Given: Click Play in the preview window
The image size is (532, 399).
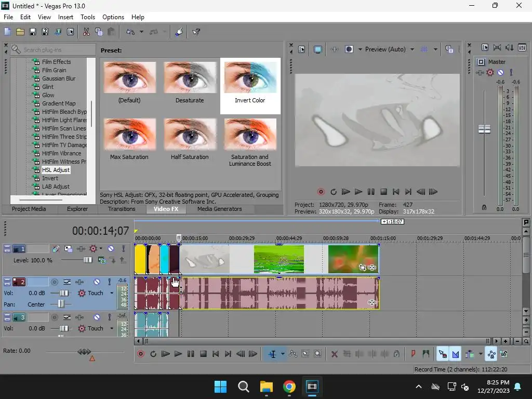Looking at the screenshot, I should pyautogui.click(x=358, y=192).
